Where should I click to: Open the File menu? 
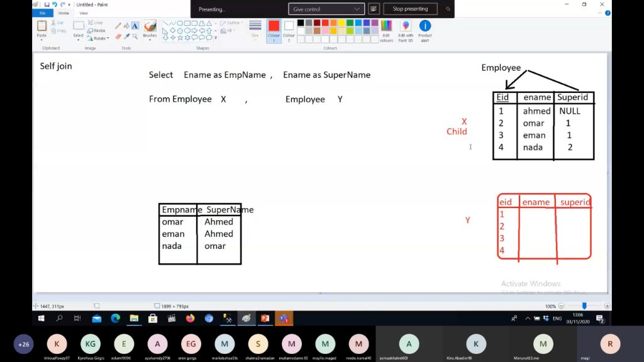coord(42,13)
